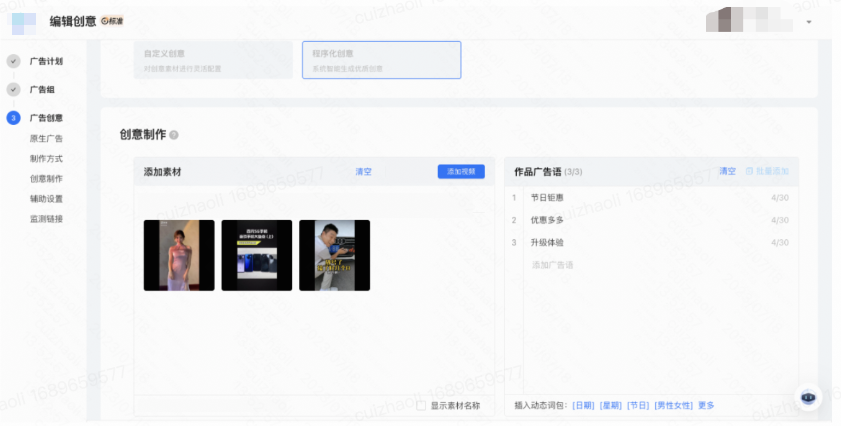Select the man with car video thumbnail

pos(335,255)
